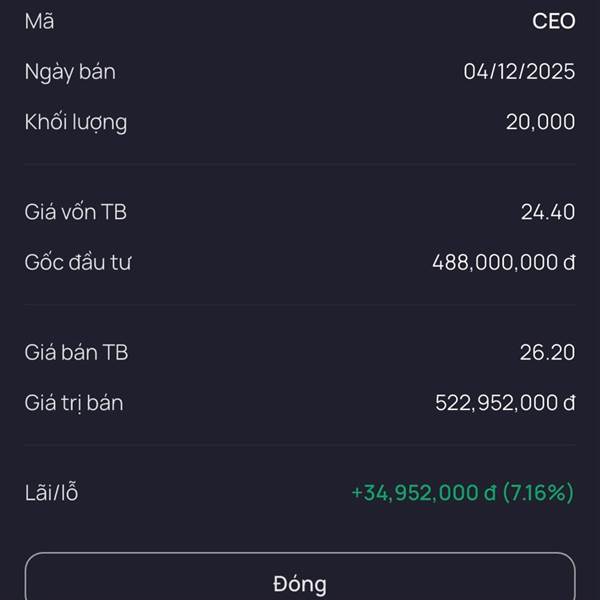Click the Lãi/lỗ label
The width and height of the screenshot is (600, 600).
point(51,493)
